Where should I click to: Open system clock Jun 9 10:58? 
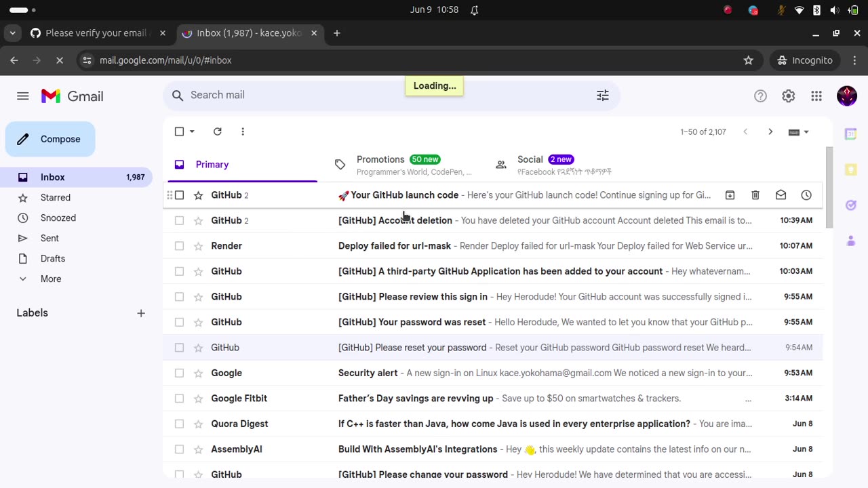point(434,10)
